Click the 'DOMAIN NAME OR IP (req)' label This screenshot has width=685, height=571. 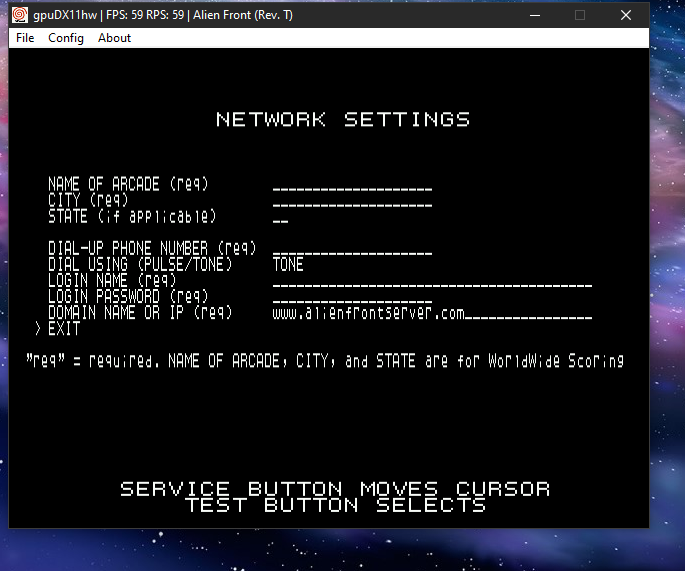coord(140,313)
